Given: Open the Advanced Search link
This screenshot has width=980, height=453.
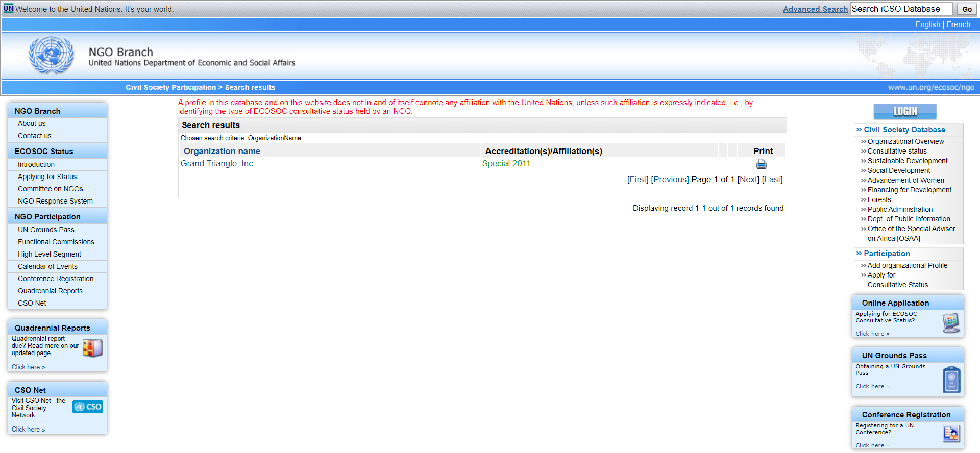Looking at the screenshot, I should coord(815,9).
